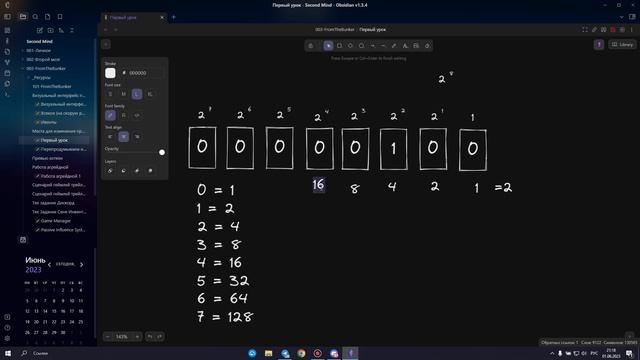Viewport: 640px width, 360px height.
Task: Choose the normal font family
Action: point(124,116)
